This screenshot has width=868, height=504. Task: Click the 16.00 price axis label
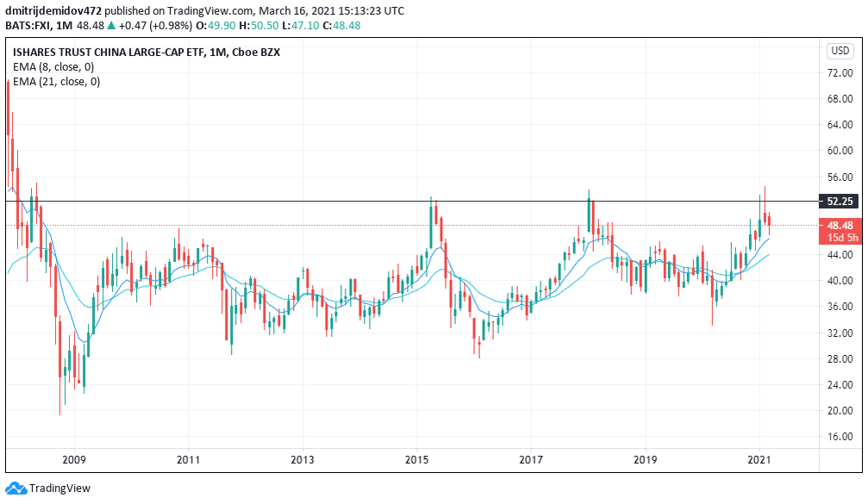tap(840, 437)
